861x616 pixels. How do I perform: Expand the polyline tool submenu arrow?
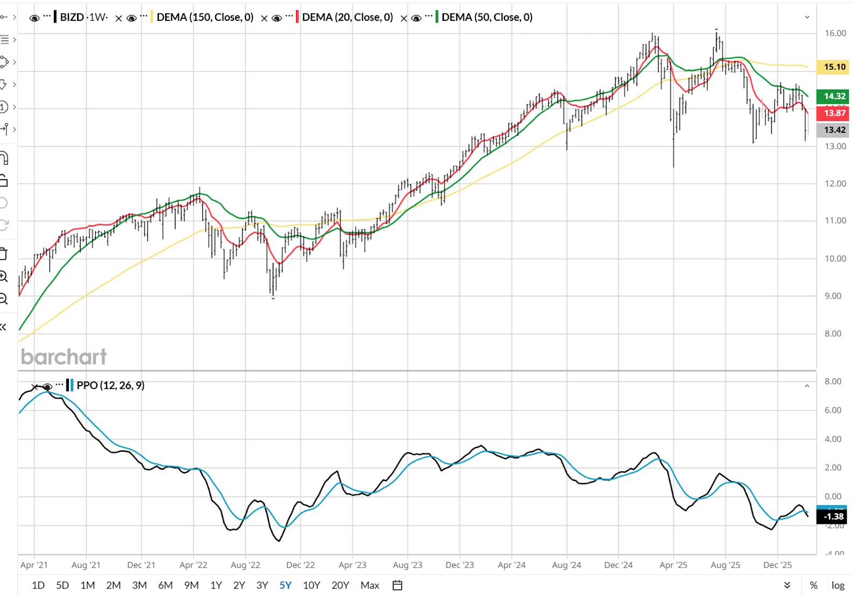[x=15, y=62]
